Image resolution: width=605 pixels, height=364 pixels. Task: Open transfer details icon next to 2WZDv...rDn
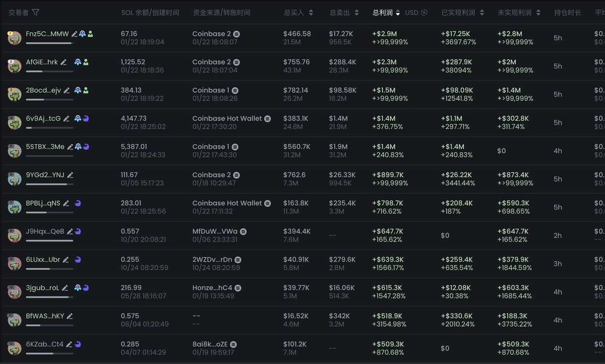(238, 260)
